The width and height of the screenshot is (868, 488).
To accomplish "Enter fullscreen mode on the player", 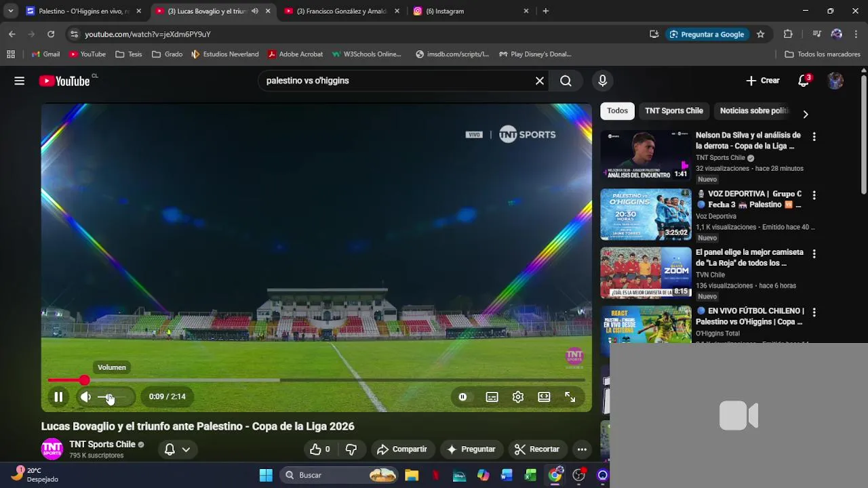I will click(x=570, y=397).
